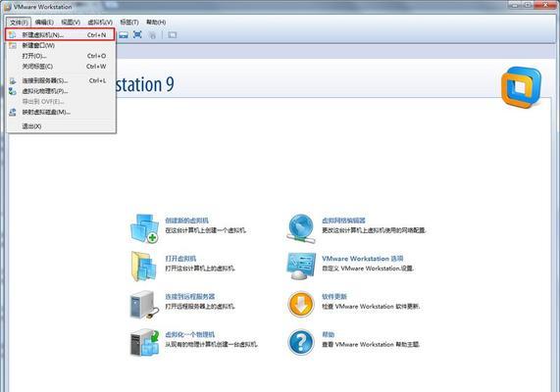Image resolution: width=560 pixels, height=392 pixels.
Task: Click blue console toolbar icon beside full screen
Action: (x=124, y=34)
